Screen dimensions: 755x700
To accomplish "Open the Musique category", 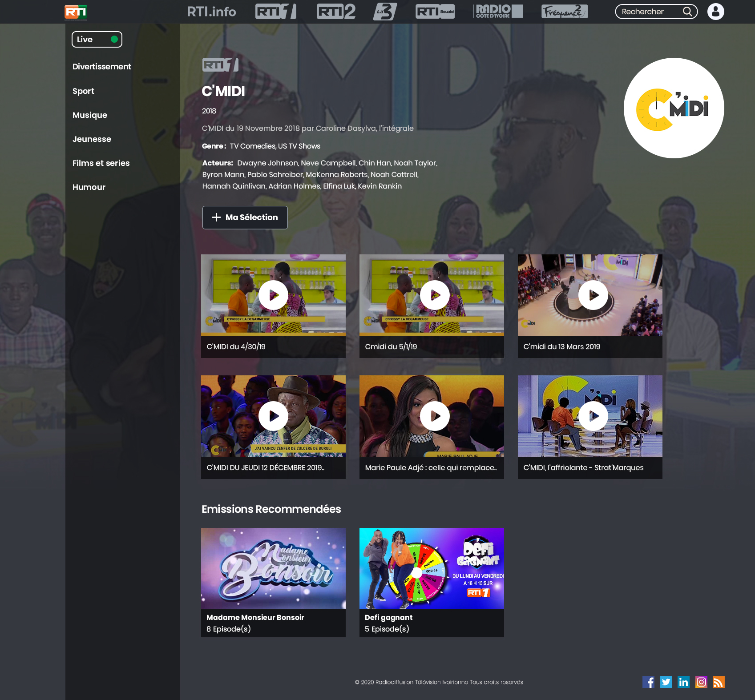I will click(x=90, y=115).
